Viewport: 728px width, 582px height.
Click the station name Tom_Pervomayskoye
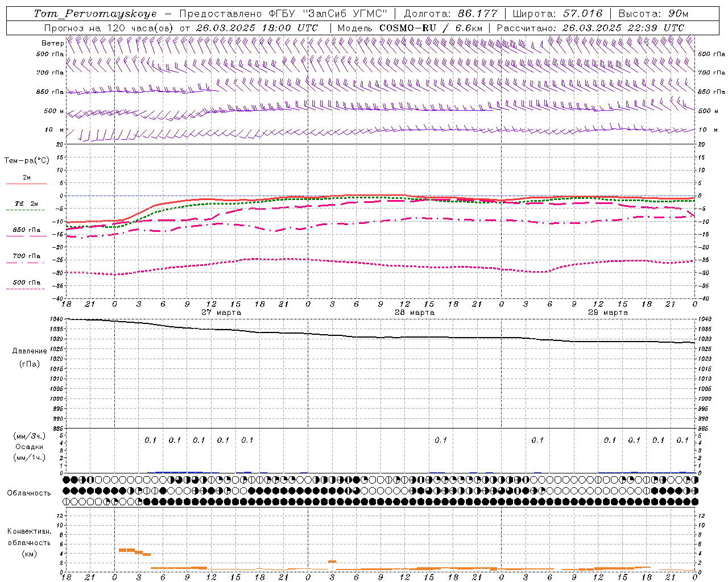tap(95, 14)
